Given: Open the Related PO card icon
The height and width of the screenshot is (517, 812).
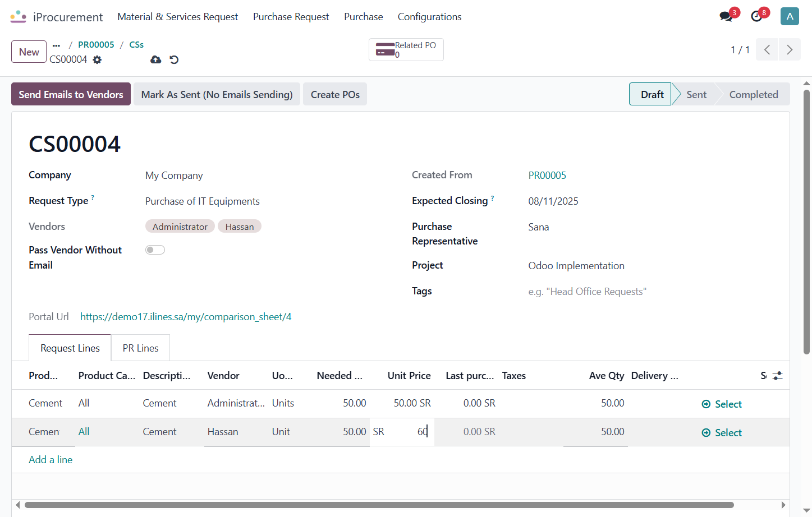Looking at the screenshot, I should [x=385, y=49].
